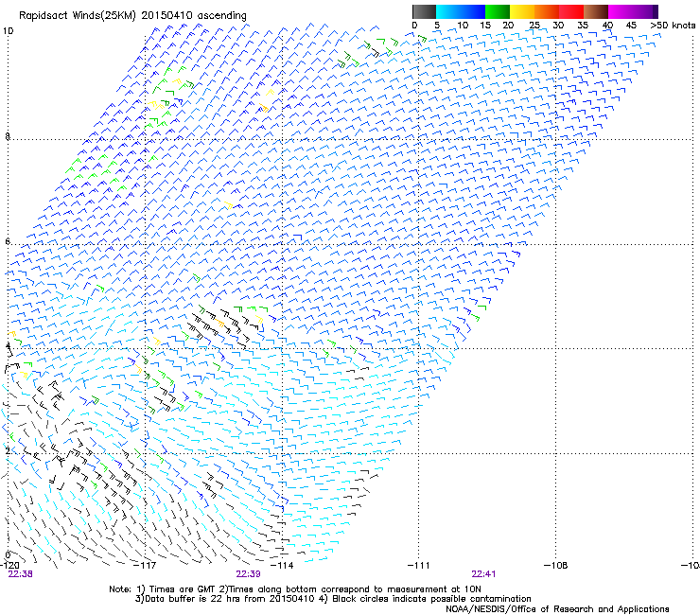Click the brown 35-40 knots color swatch
The height and width of the screenshot is (615, 700).
point(596,11)
